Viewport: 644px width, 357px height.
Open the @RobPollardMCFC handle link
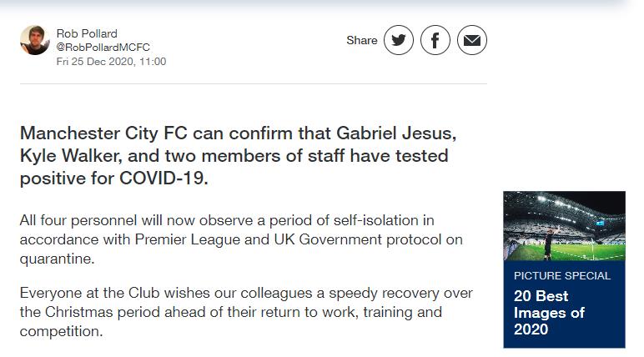103,48
